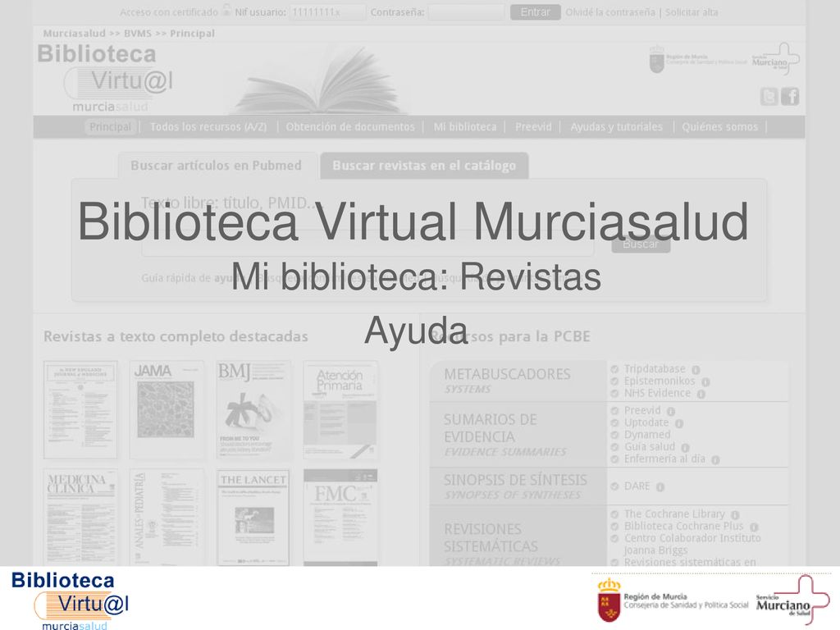Viewport: 840px width, 630px height.
Task: Open Obtención de documentos menu
Action: tap(350, 127)
